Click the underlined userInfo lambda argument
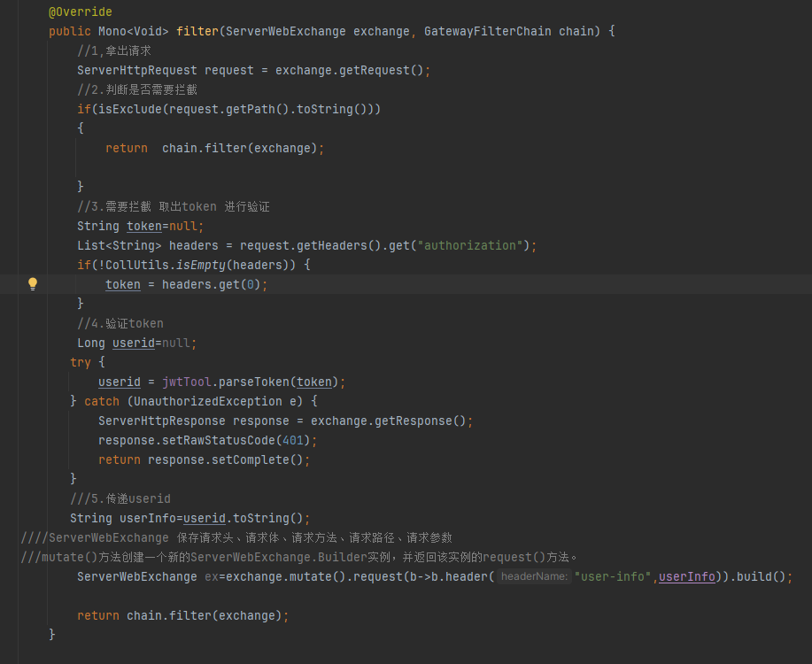Screen dimensions: 812x664 tap(687, 577)
